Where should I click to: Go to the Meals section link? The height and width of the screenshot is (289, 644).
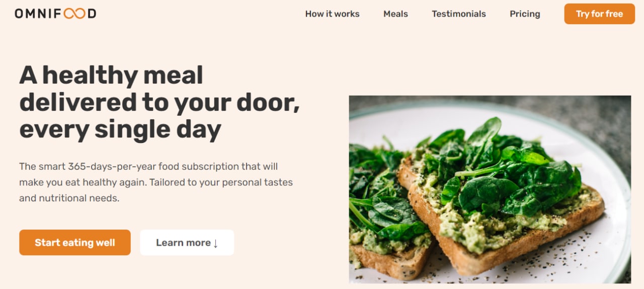pyautogui.click(x=395, y=14)
